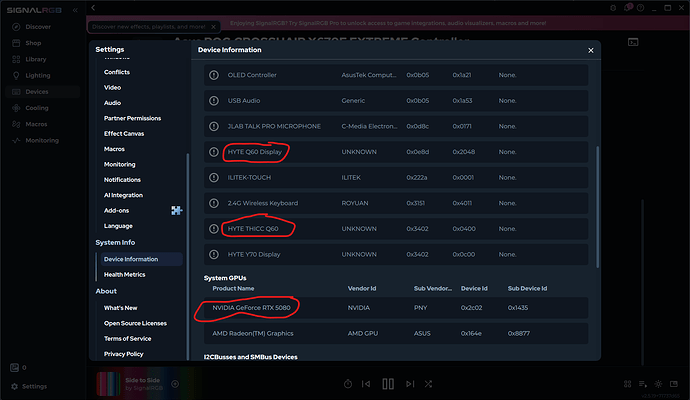Image resolution: width=690 pixels, height=400 pixels.
Task: Open the Discover page in the sidebar
Action: (38, 27)
